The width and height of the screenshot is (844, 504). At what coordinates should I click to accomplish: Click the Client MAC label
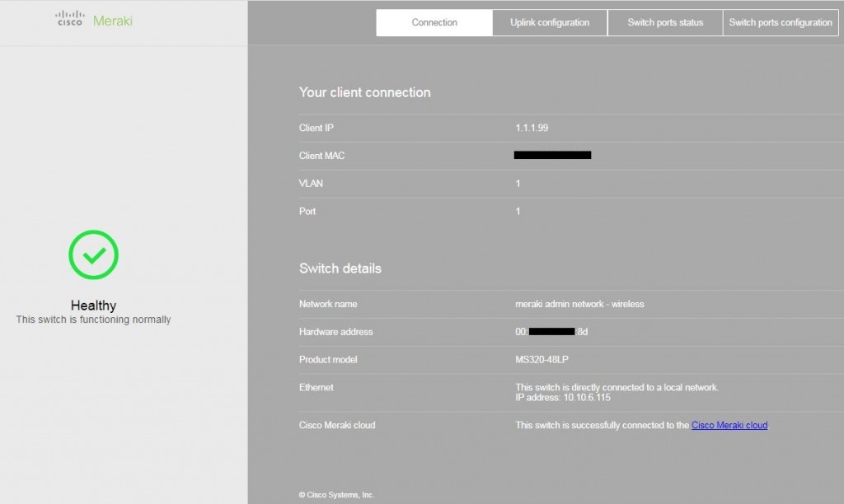pos(322,156)
